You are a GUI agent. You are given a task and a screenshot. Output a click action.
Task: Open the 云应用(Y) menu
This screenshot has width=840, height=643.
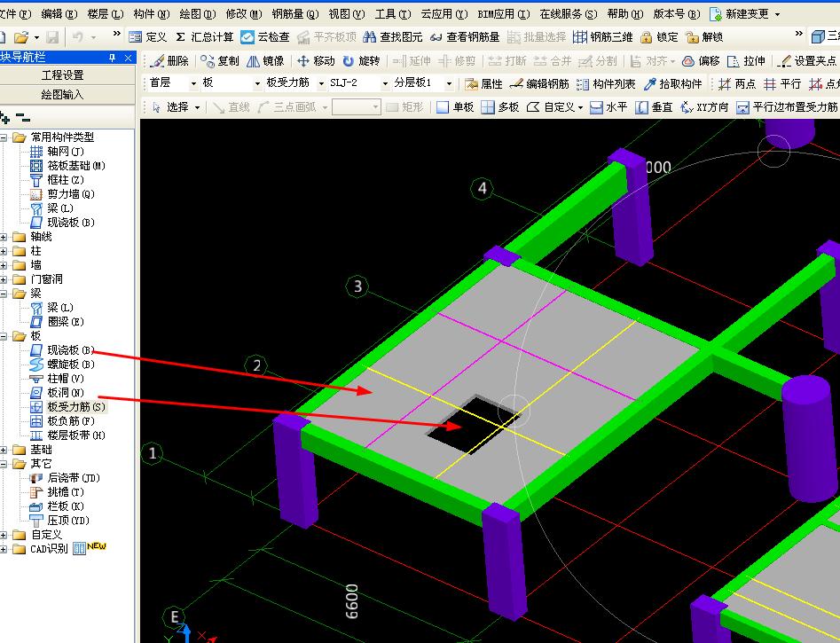[444, 14]
